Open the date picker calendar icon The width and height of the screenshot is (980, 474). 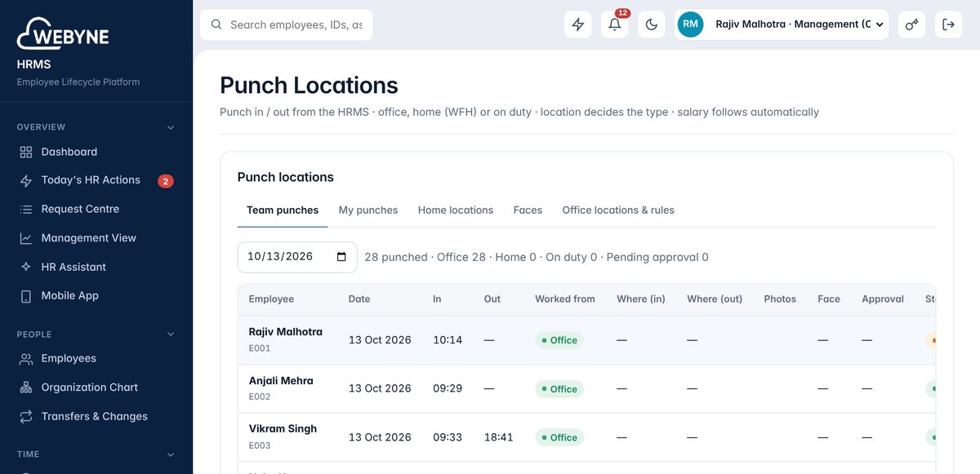point(341,257)
